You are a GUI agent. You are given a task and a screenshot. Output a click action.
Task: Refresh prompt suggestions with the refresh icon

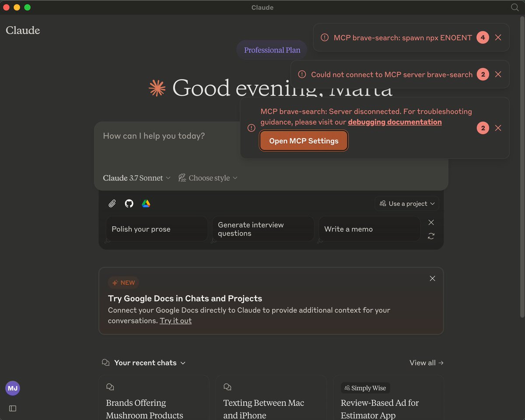point(431,236)
